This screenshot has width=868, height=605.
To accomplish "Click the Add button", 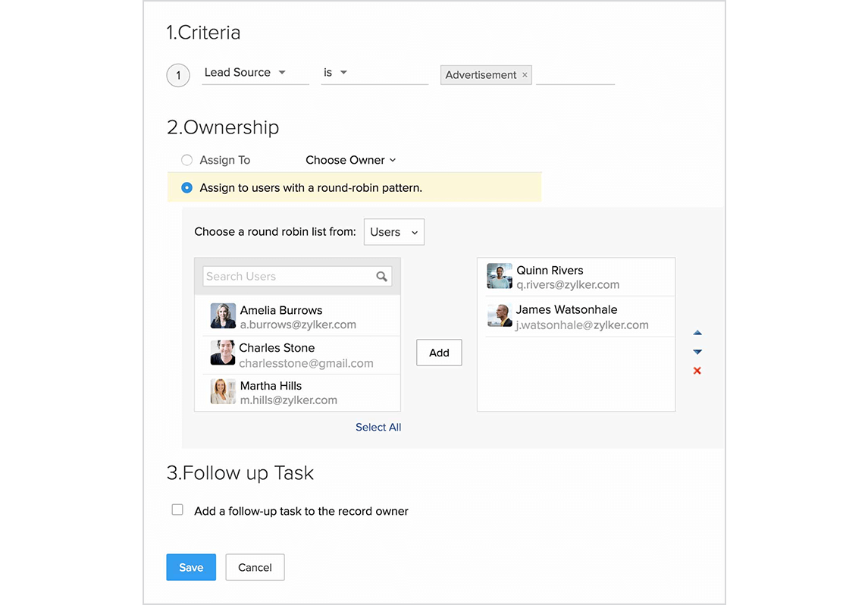I will tap(439, 353).
